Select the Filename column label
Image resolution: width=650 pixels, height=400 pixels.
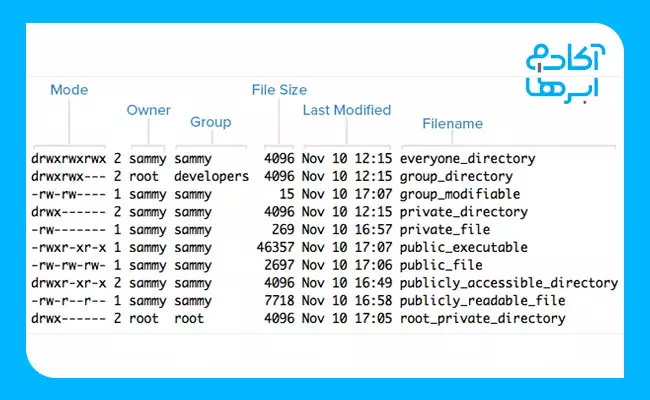(452, 124)
